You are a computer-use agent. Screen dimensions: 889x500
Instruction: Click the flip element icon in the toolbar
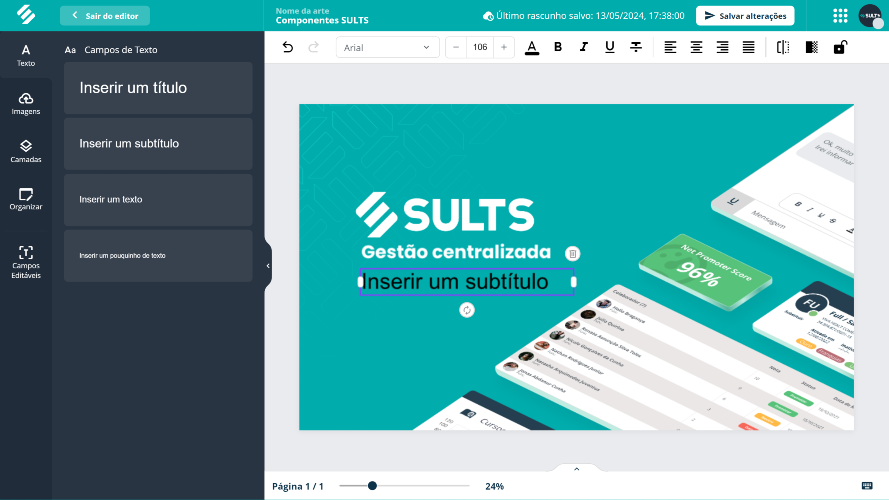(x=783, y=47)
